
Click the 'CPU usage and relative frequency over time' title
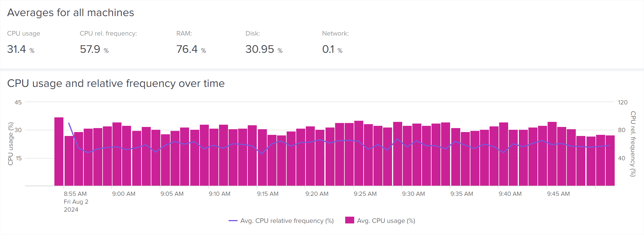click(x=116, y=84)
